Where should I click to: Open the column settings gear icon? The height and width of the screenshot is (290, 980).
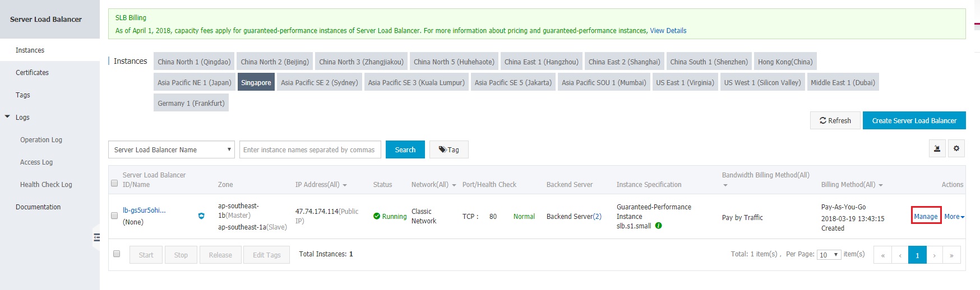tap(956, 149)
